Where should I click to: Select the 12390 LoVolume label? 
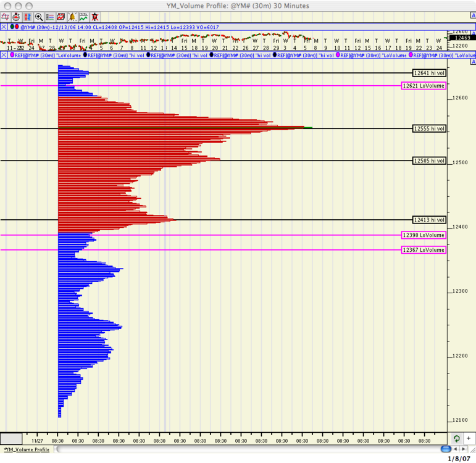coord(424,235)
